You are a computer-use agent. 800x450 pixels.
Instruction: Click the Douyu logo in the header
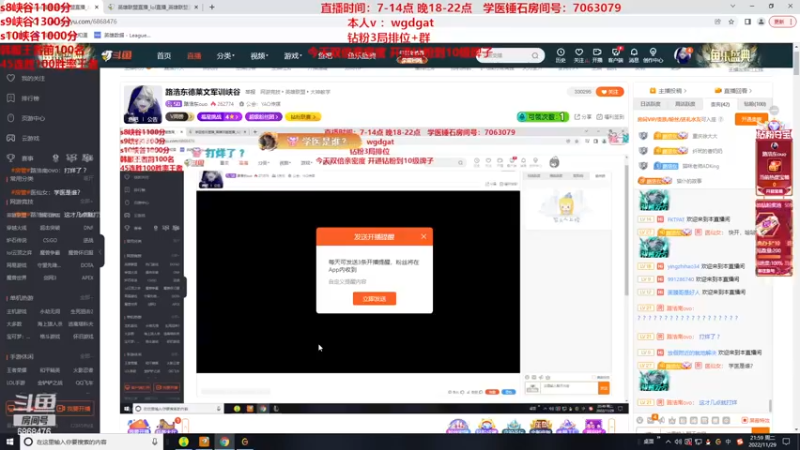click(117, 55)
